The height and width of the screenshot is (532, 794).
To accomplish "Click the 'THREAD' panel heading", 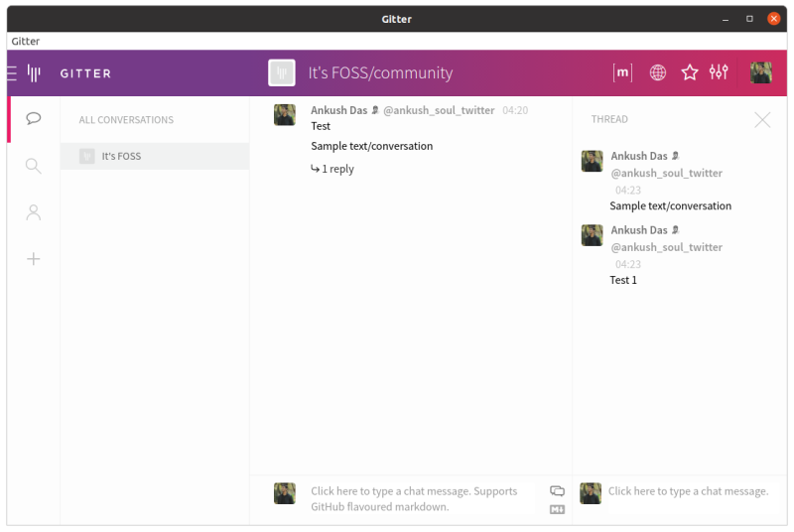I will [609, 119].
